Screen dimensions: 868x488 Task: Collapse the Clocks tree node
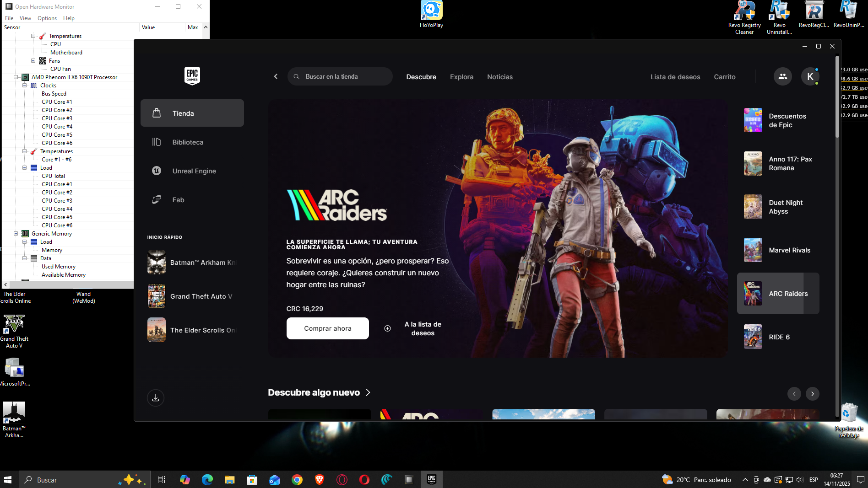(x=24, y=85)
